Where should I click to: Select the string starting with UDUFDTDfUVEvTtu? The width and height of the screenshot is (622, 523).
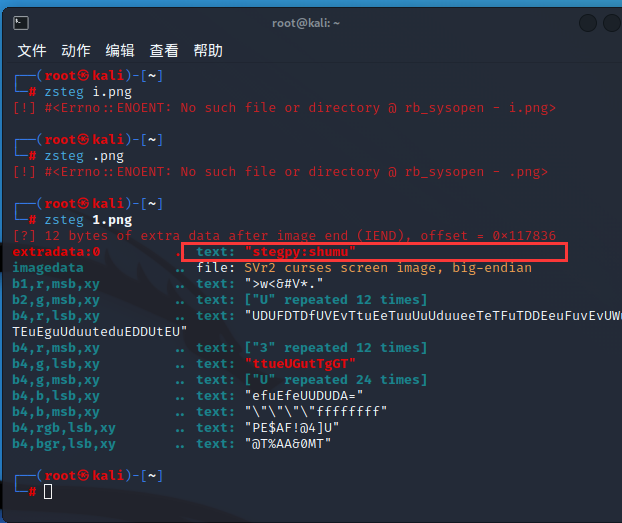433,316
